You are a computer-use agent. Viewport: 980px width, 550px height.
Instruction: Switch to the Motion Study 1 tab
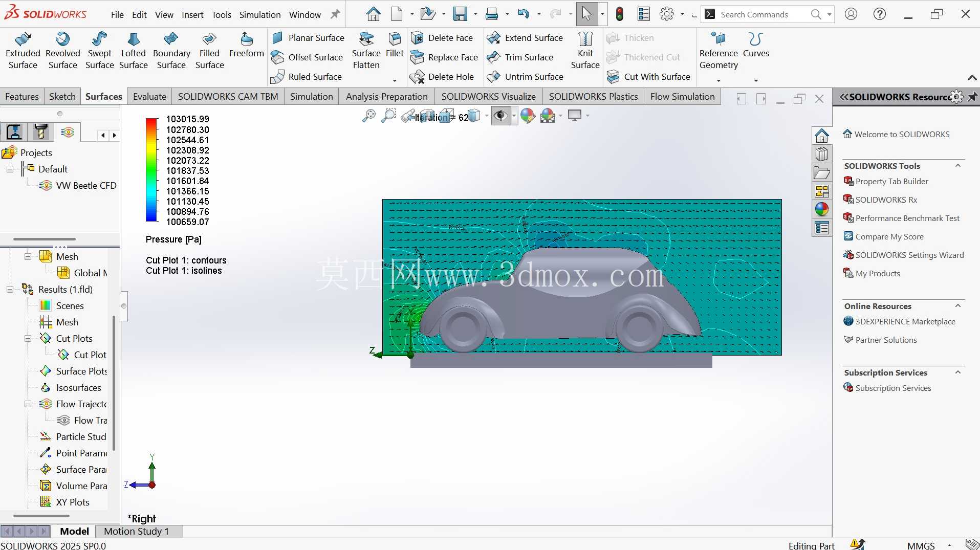click(136, 531)
